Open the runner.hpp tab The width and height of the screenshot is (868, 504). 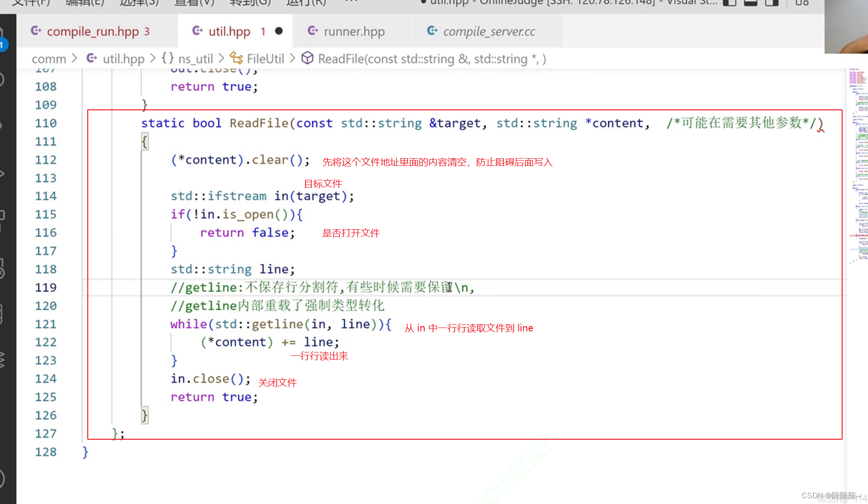354,31
